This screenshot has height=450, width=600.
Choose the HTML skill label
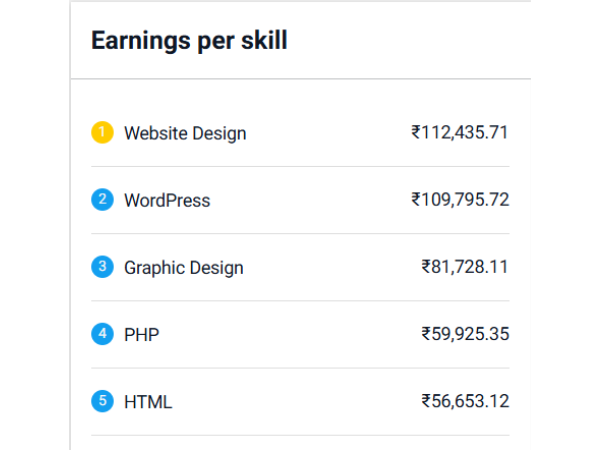pyautogui.click(x=148, y=402)
